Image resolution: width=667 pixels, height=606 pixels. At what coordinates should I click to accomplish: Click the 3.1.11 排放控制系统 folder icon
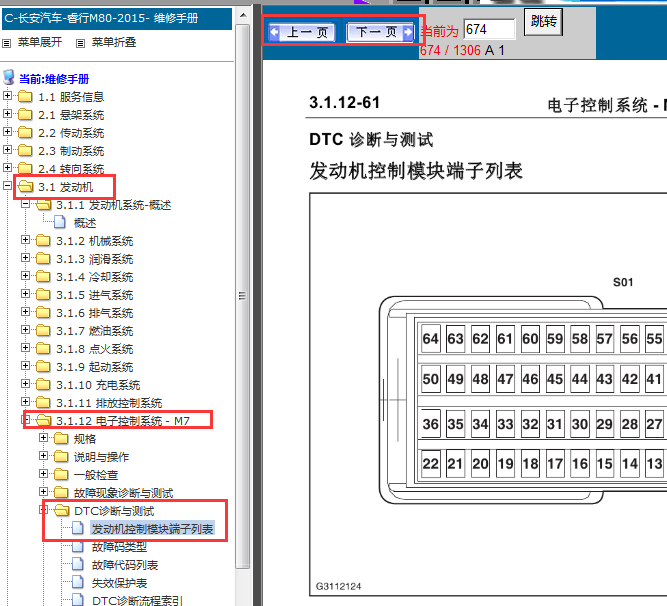pyautogui.click(x=43, y=402)
